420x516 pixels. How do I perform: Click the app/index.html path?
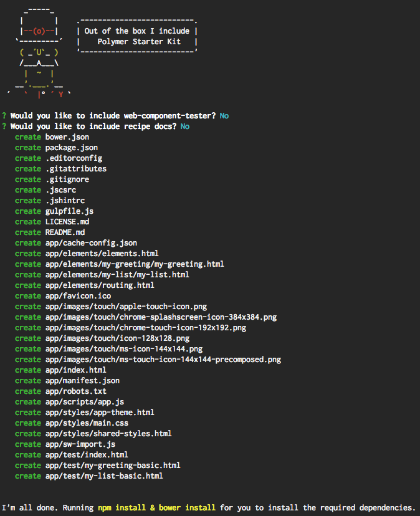click(x=75, y=370)
